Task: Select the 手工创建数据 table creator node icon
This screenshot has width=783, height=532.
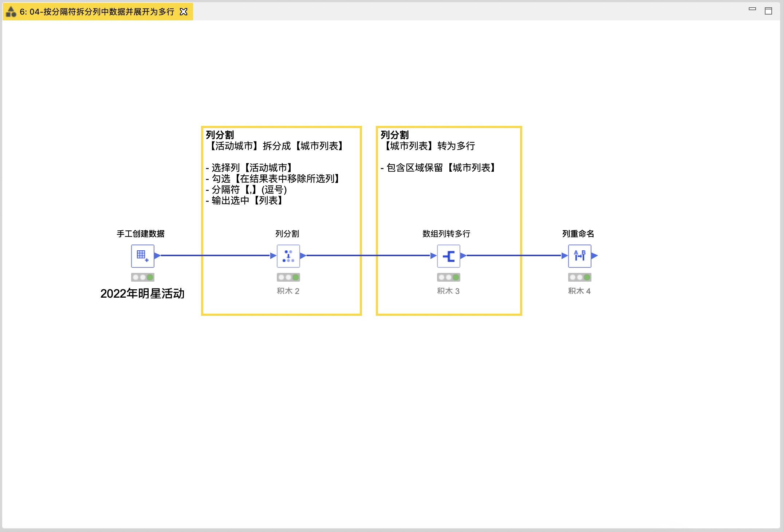Action: click(x=142, y=256)
